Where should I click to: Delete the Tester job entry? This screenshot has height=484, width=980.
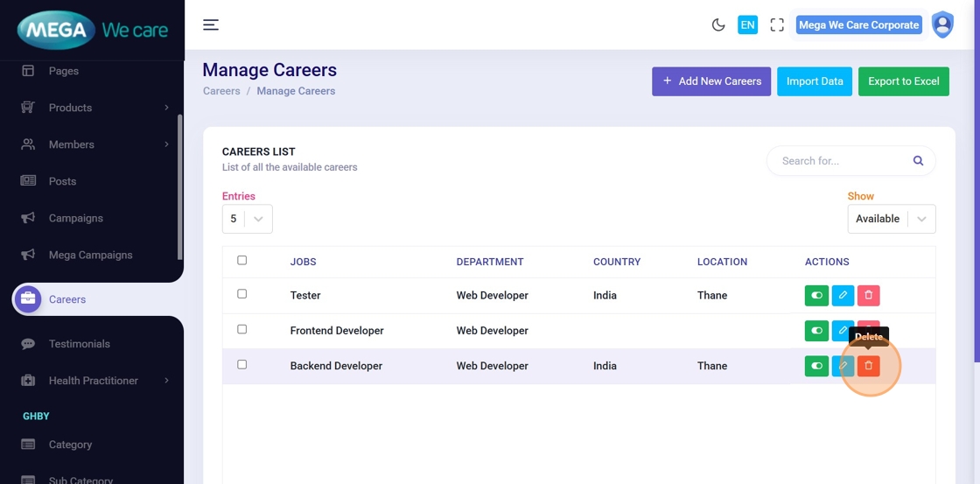[868, 296]
